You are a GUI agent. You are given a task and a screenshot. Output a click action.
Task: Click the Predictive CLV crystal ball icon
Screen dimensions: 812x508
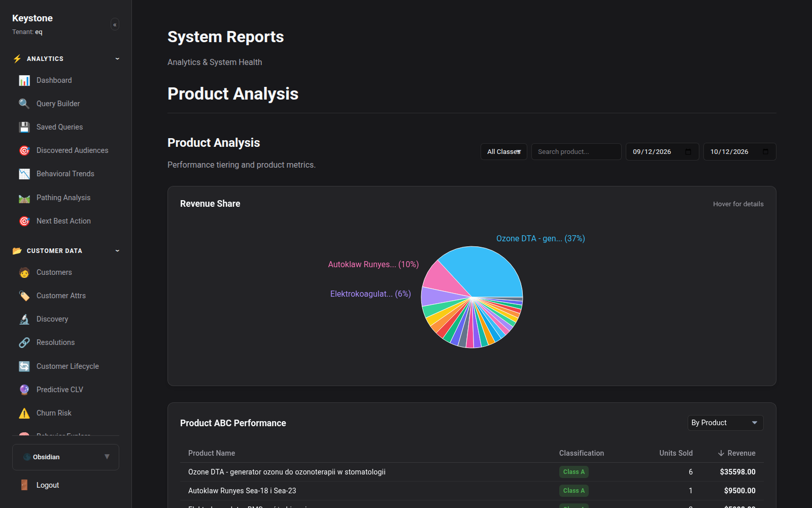click(24, 390)
